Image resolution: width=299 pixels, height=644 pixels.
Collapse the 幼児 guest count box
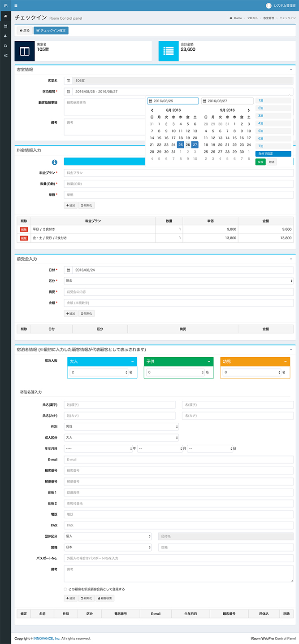click(286, 361)
